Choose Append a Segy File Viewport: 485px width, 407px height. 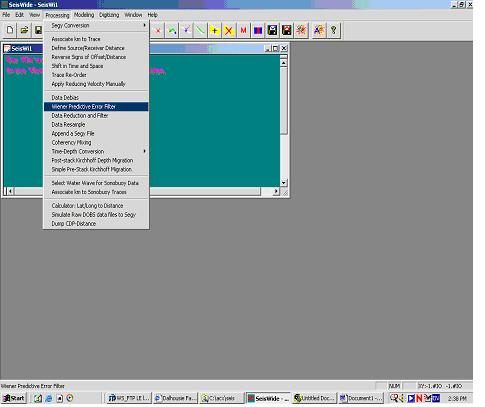(x=96, y=134)
